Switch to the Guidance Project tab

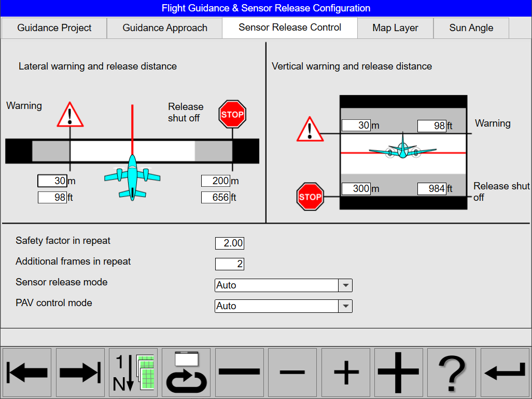click(x=53, y=27)
